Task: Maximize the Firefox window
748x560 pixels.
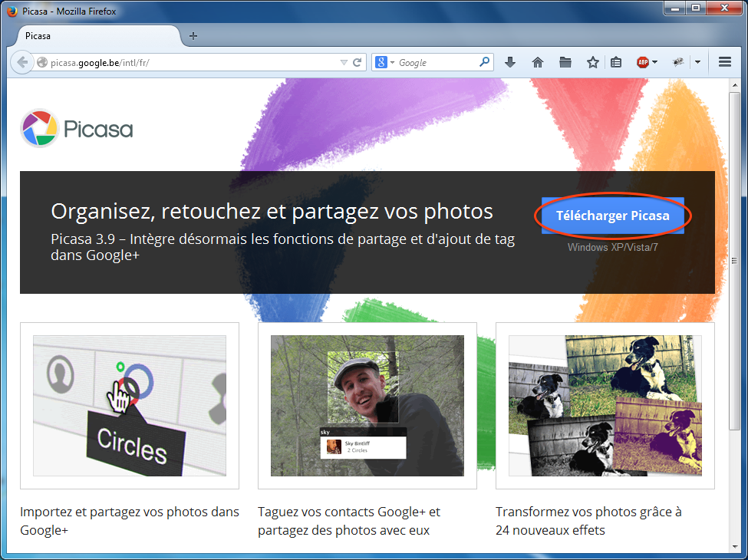Action: pos(696,8)
